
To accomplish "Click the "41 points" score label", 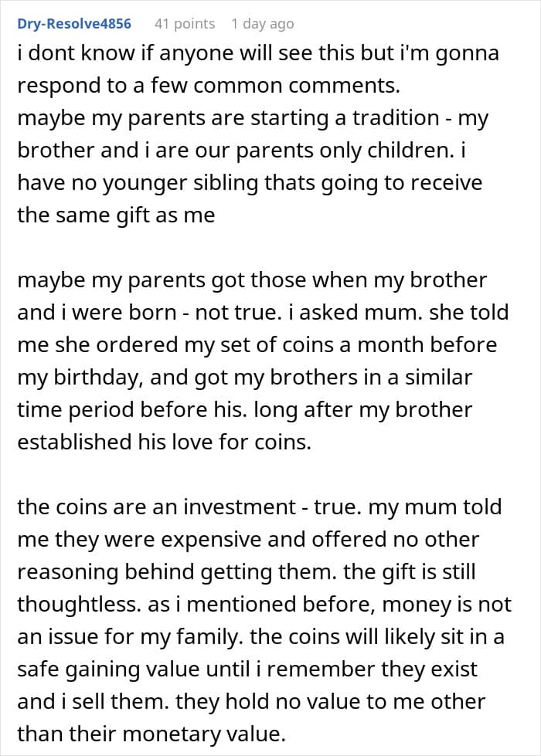I will pos(185,24).
